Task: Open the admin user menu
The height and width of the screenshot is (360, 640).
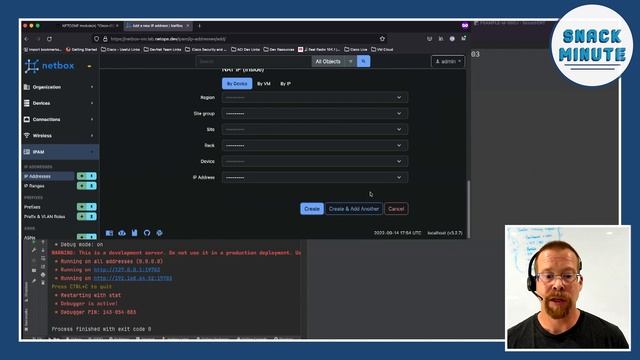Action: point(448,61)
